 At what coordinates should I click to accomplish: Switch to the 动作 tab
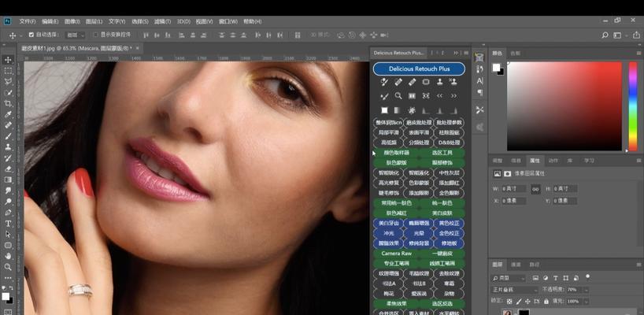(553, 161)
